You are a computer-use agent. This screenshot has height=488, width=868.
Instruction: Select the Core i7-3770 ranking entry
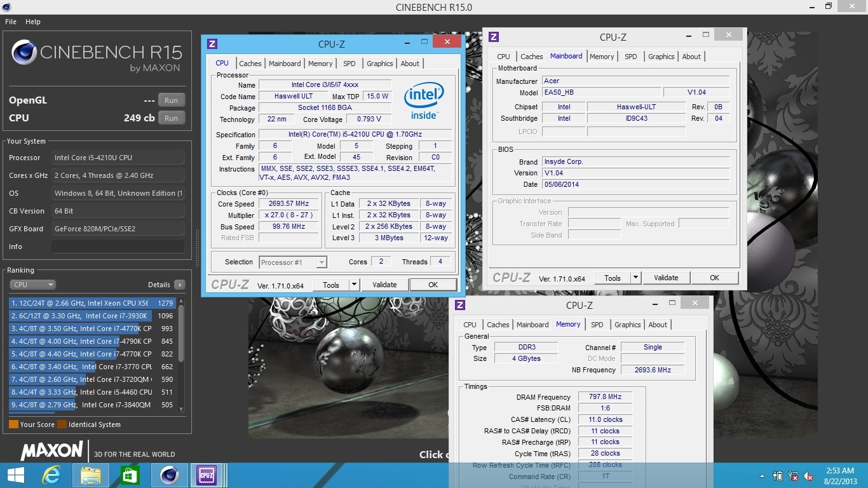point(93,367)
